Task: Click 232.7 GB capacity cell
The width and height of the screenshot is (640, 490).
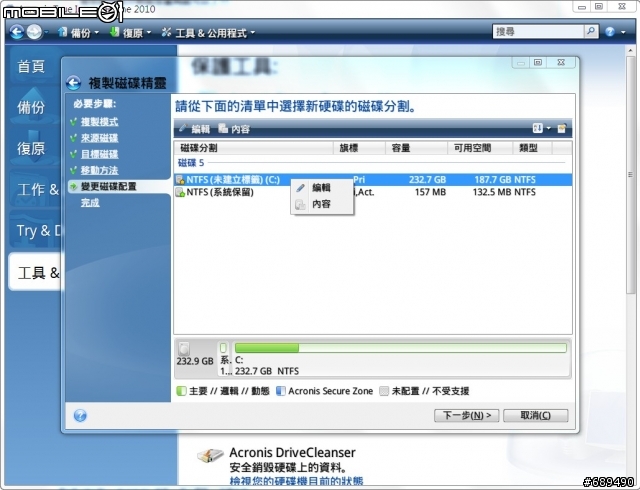Action: click(x=427, y=180)
